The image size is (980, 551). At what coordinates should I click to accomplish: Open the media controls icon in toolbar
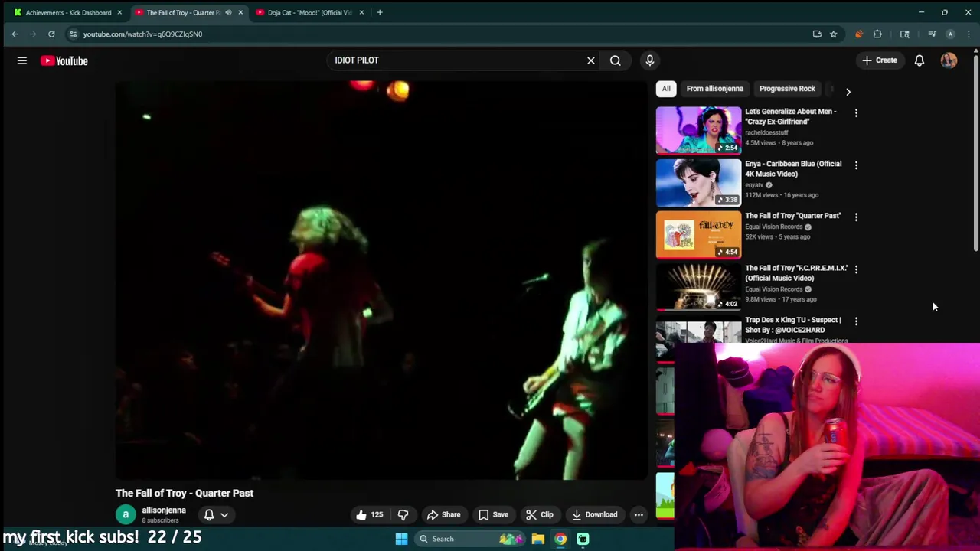coord(932,34)
